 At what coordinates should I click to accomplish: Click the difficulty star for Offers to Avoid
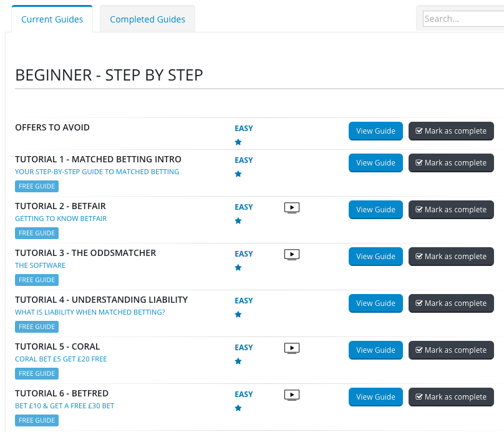coord(238,142)
